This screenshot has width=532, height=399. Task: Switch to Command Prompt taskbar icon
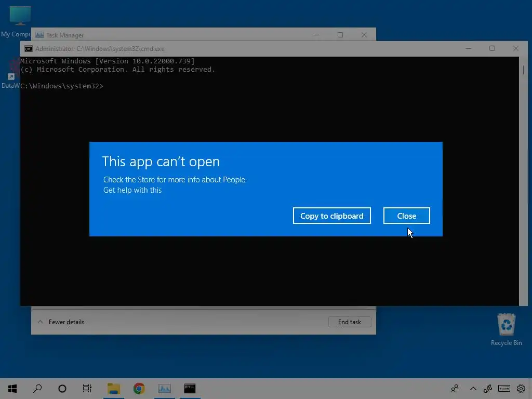(190, 389)
